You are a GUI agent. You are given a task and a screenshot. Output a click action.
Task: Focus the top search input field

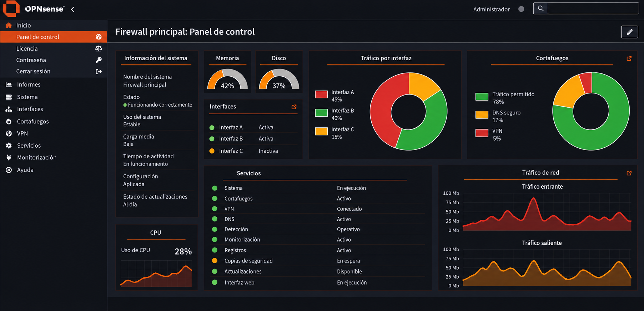click(x=593, y=9)
